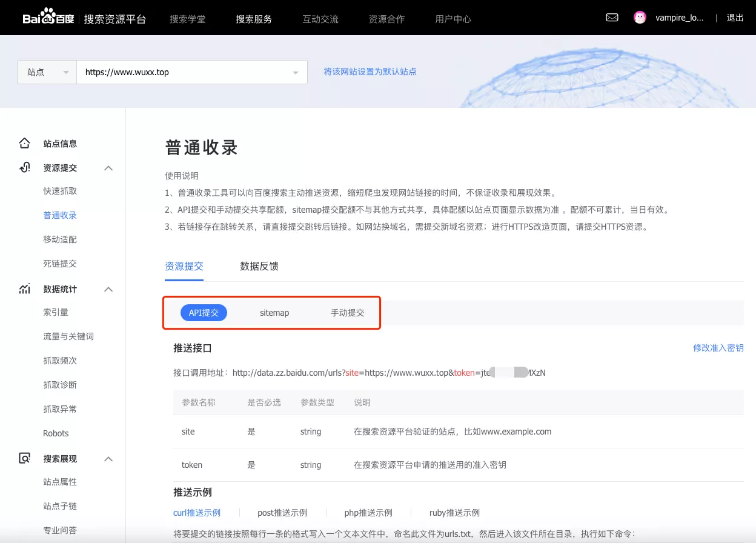Screen dimensions: 756x543
Task: Click the 参数类型 column header
Action: pos(317,402)
